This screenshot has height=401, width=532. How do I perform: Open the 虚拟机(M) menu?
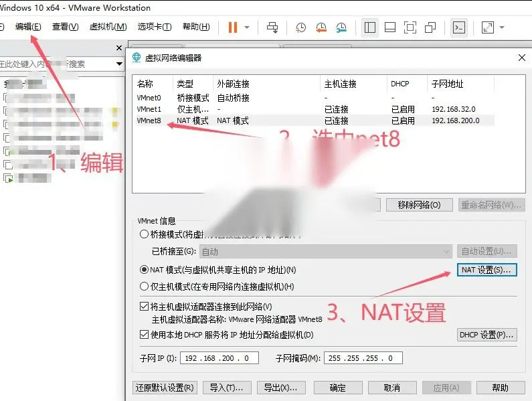[x=108, y=27]
